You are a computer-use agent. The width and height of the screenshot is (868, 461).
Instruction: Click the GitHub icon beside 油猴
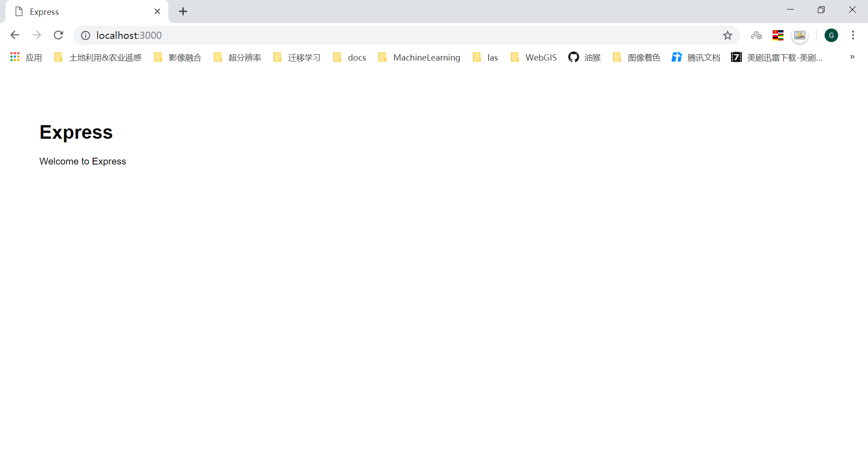(573, 57)
